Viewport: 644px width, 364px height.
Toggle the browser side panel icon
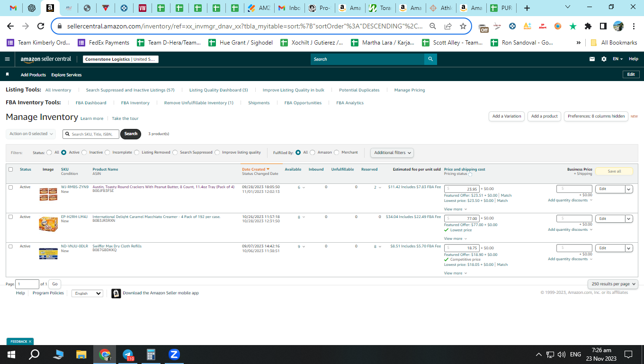coord(603,26)
